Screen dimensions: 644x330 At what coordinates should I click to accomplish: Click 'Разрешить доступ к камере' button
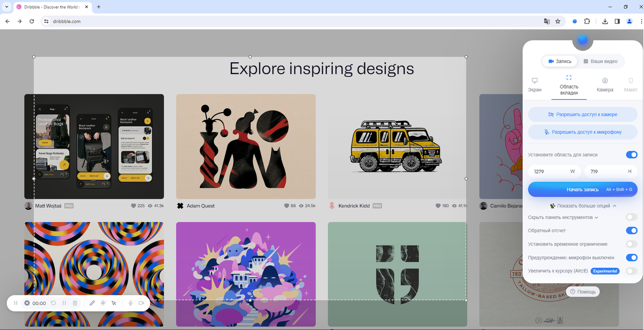click(583, 115)
